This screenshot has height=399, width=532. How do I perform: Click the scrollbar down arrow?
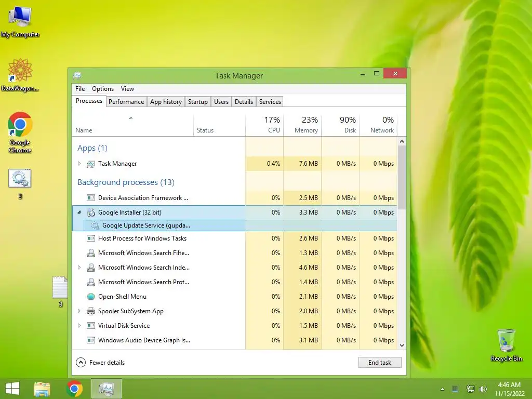[x=402, y=345]
